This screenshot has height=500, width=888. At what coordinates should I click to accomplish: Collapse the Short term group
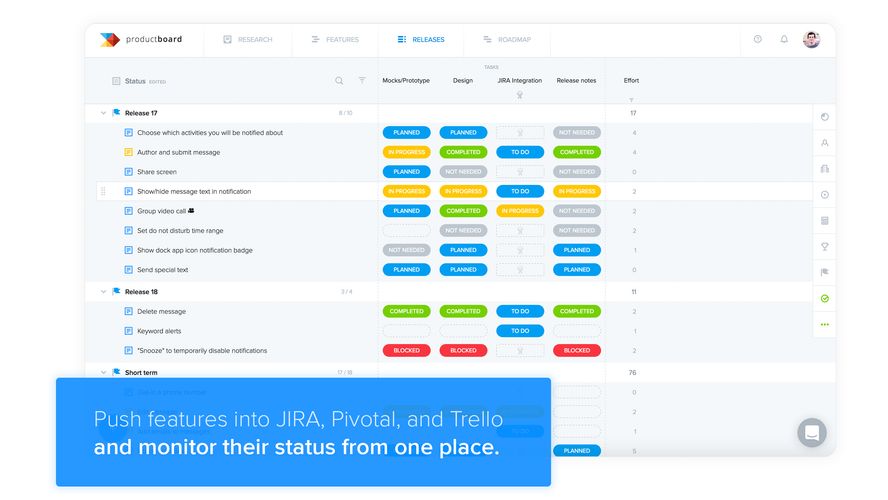click(103, 373)
